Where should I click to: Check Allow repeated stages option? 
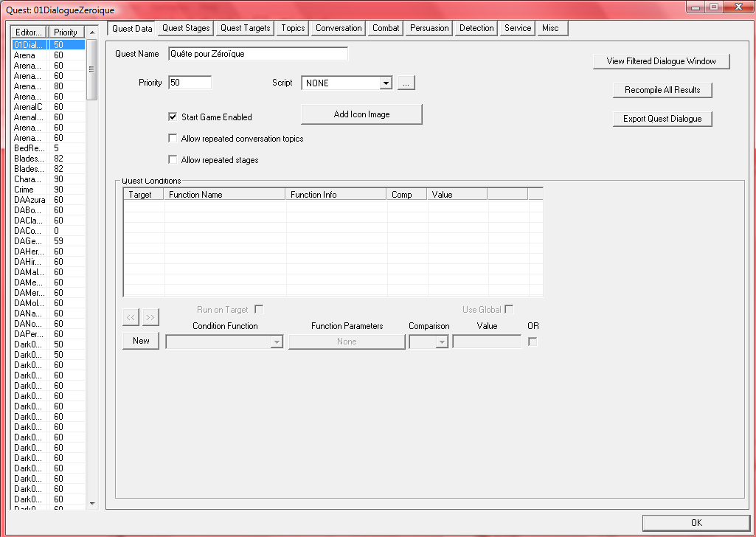point(173,160)
